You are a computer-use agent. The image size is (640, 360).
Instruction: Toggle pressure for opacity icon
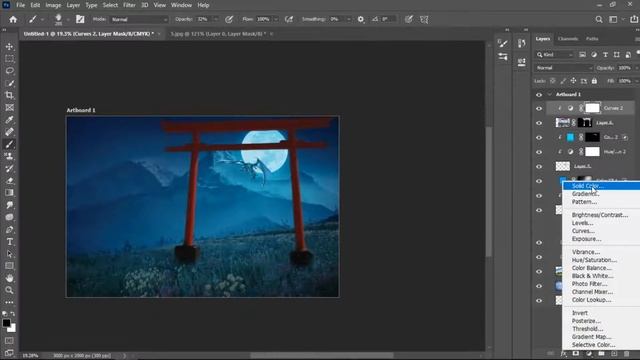[229, 19]
